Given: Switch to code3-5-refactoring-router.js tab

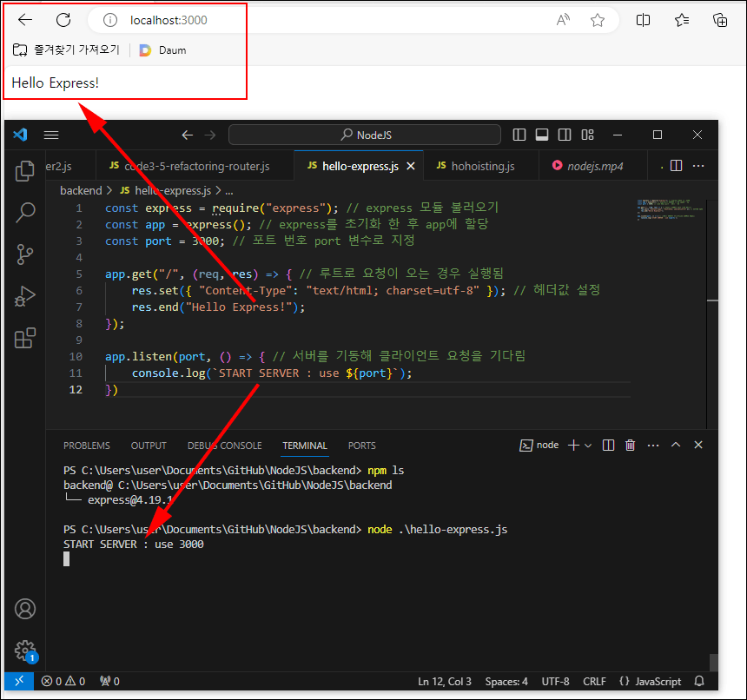Looking at the screenshot, I should [x=195, y=166].
